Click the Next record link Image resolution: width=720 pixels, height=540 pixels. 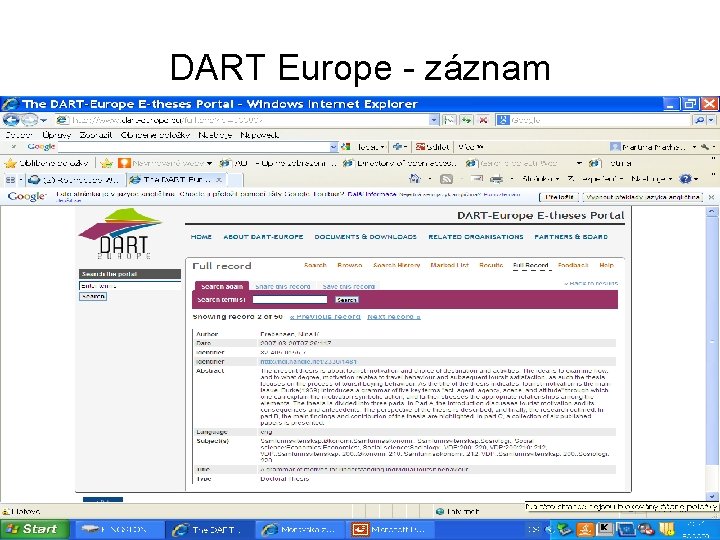(x=394, y=317)
